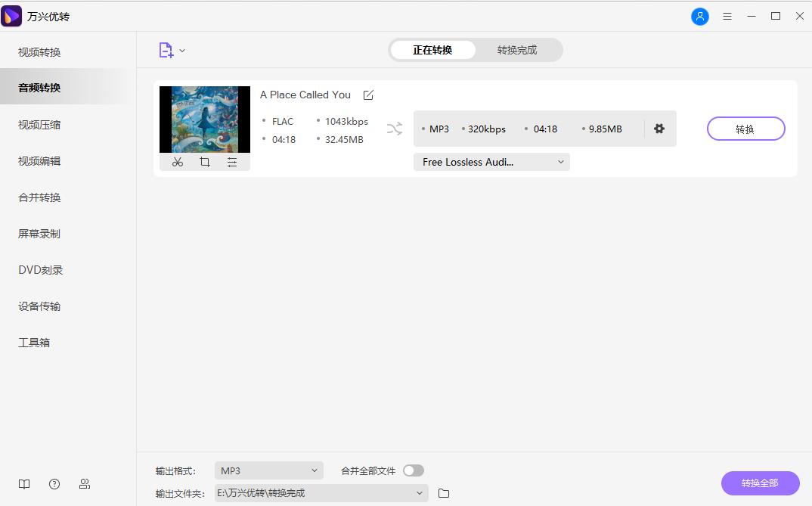This screenshot has height=506, width=812.
Task: Open the 输出格式 MP3 dropdown
Action: (268, 470)
